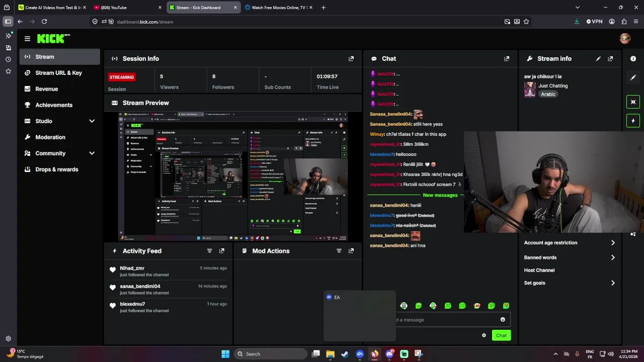Open Banned words settings
The width and height of the screenshot is (644, 362).
pyautogui.click(x=570, y=257)
